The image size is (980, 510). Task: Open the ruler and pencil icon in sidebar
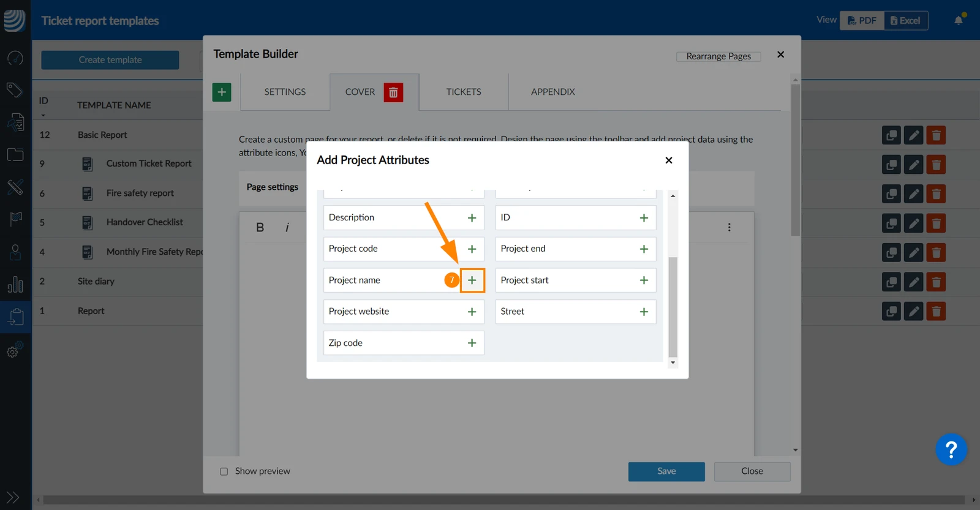15,187
